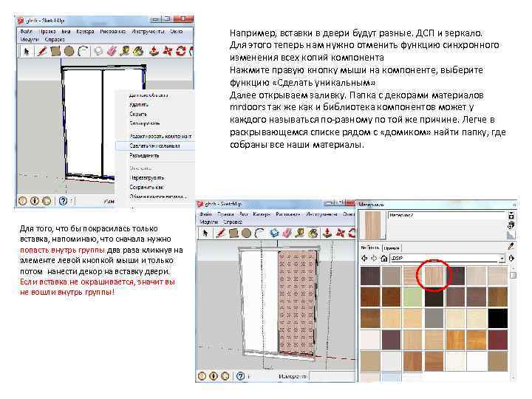532x399 pixels.
Task: Open the help question-mark icon in context-menu window status bar
Action: 63,201
